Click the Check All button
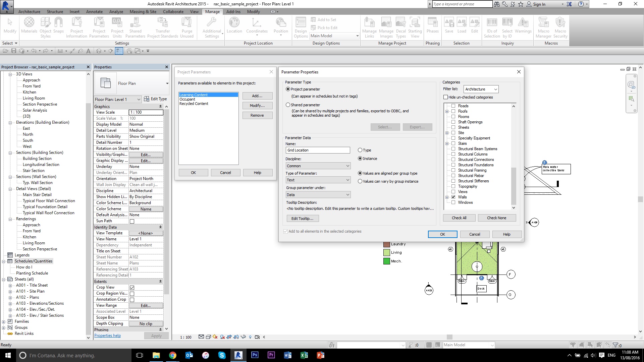The height and width of the screenshot is (362, 644). tap(459, 218)
